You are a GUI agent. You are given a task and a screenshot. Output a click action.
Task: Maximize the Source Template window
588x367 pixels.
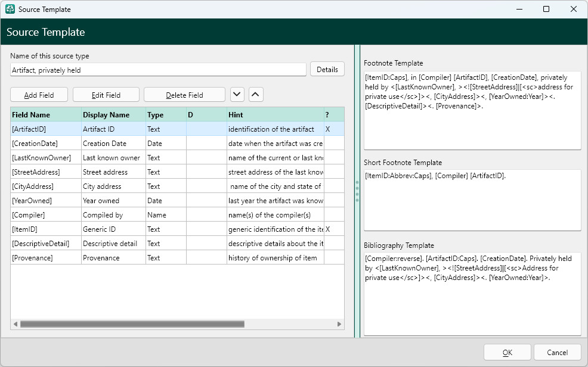(546, 9)
